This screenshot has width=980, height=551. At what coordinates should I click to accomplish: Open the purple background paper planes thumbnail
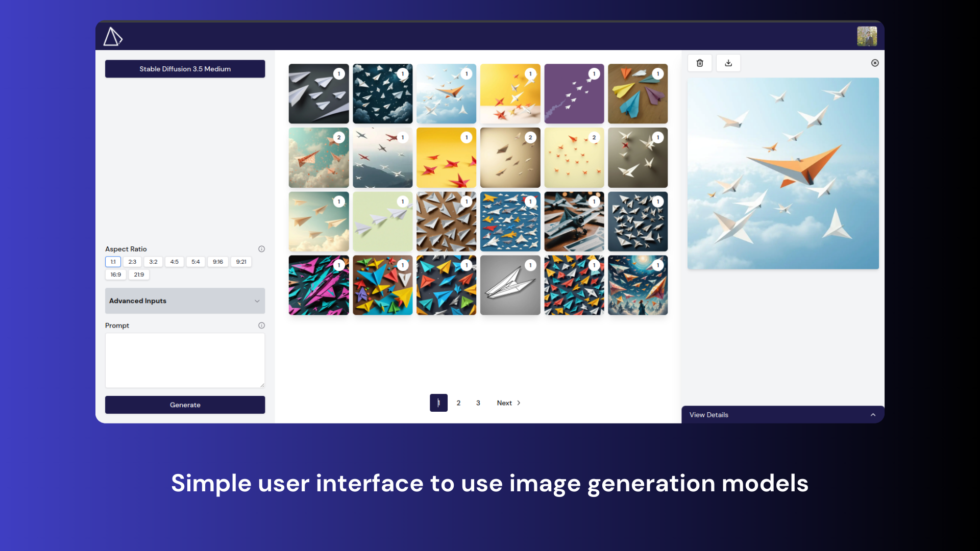[x=574, y=94]
